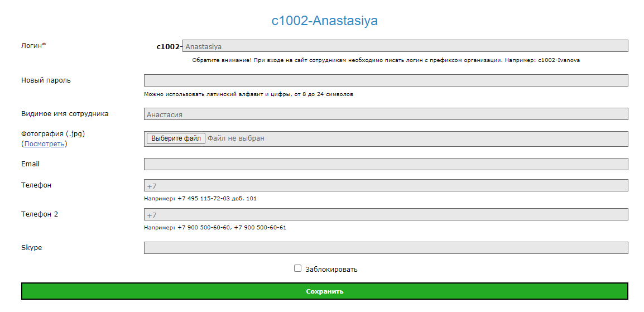Enable the Заблокировать checkbox

point(297,268)
